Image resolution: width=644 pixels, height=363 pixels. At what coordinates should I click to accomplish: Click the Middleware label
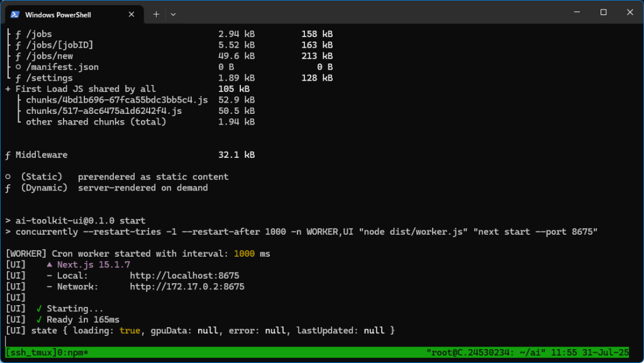(x=42, y=155)
